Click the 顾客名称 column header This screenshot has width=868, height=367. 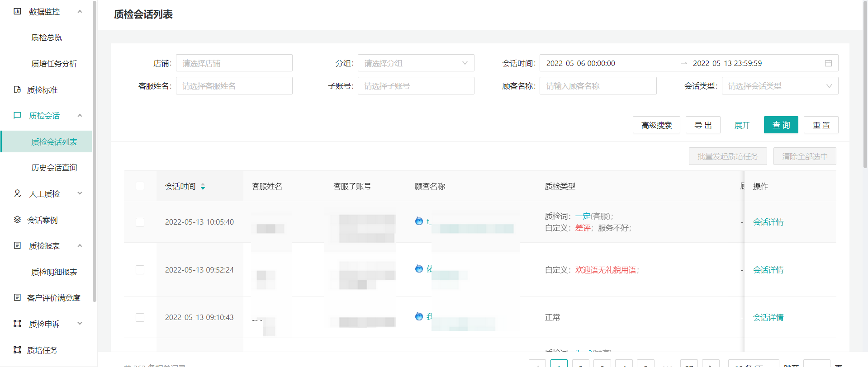(x=430, y=186)
